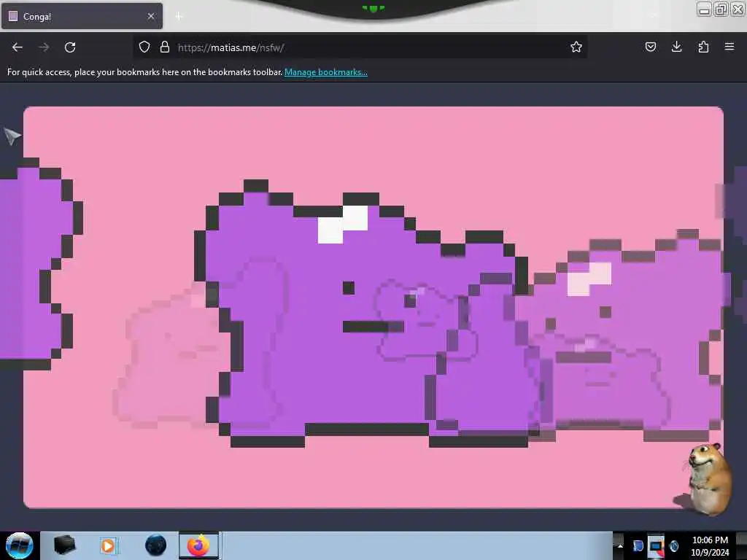The height and width of the screenshot is (560, 747).
Task: Go back to the previous page
Action: (x=18, y=47)
